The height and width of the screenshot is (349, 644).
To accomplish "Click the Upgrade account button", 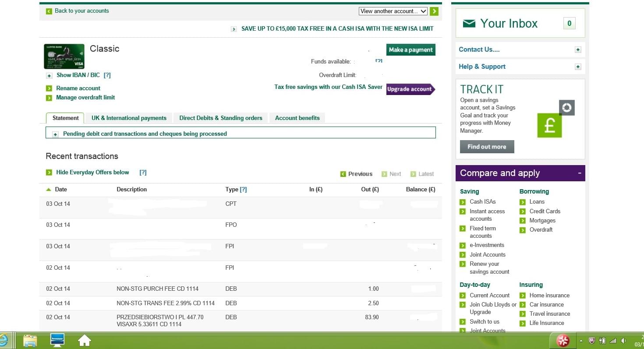I will [410, 89].
